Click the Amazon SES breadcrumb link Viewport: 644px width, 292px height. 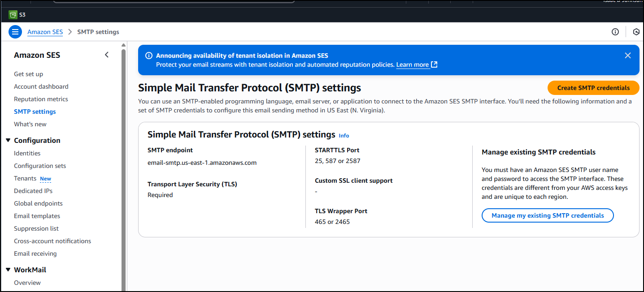coord(45,32)
